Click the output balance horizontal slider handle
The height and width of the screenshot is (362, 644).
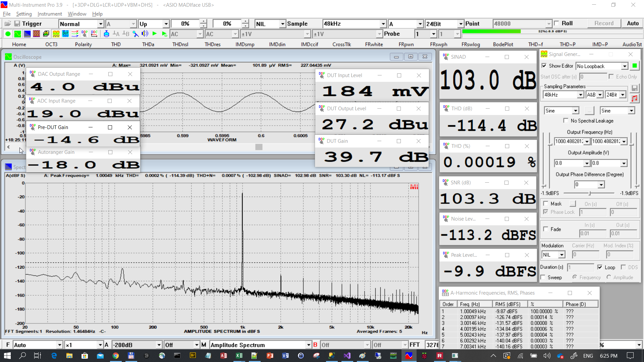(590, 193)
